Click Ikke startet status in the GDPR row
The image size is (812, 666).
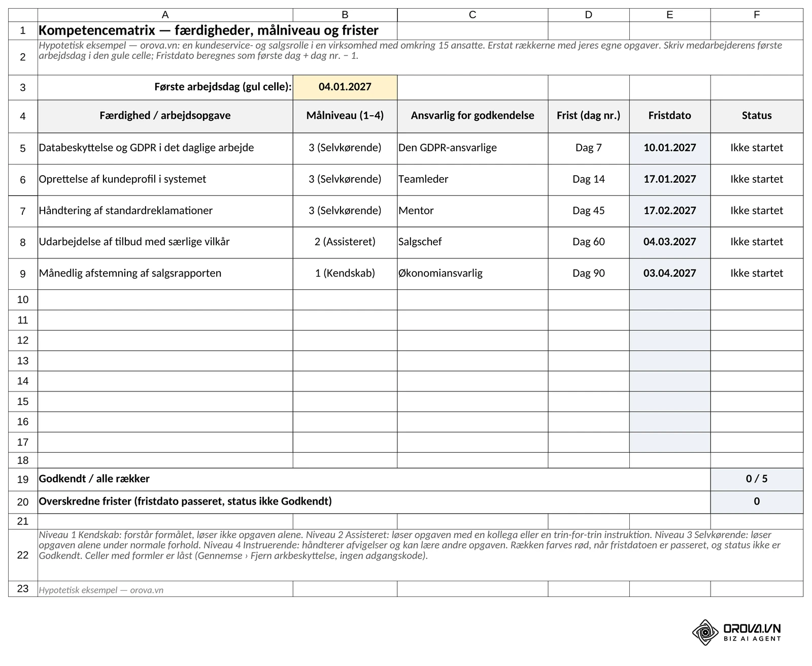point(757,148)
